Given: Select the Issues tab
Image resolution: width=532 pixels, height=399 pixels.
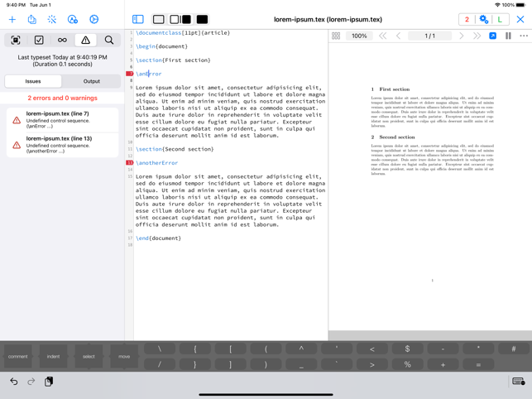Looking at the screenshot, I should tap(33, 81).
